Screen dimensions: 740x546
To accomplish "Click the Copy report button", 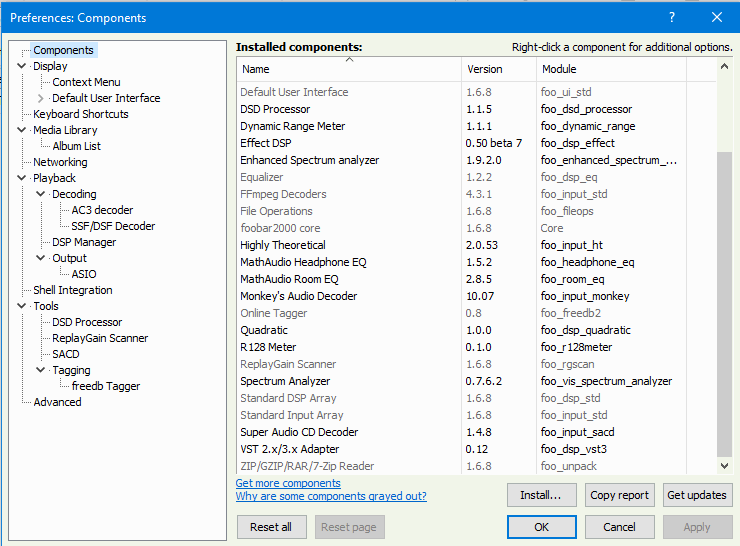I will click(620, 495).
